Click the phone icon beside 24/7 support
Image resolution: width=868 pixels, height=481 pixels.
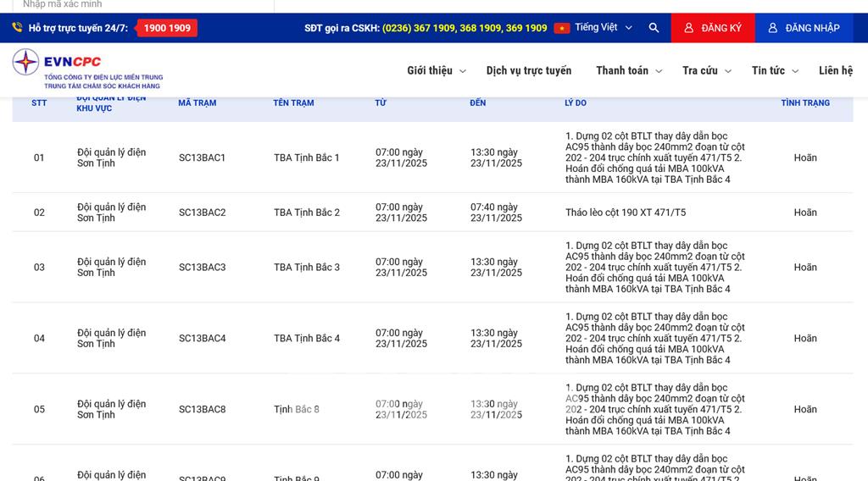coord(17,28)
